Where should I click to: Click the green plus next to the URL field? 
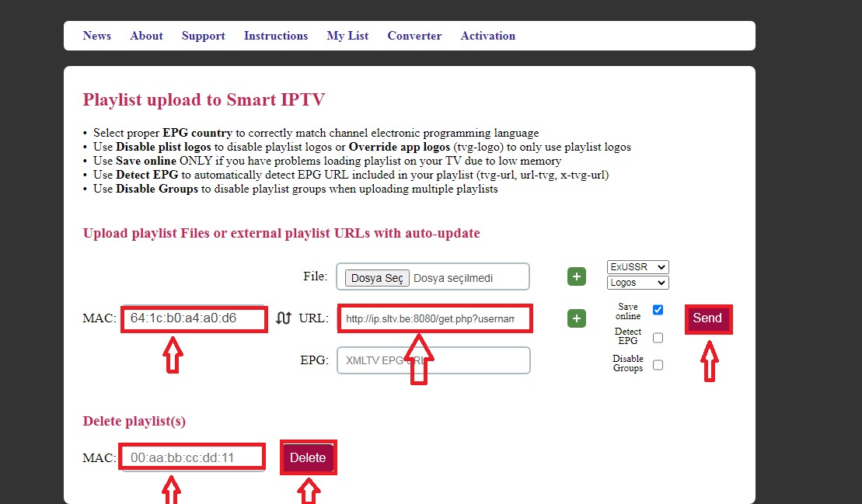pyautogui.click(x=576, y=318)
